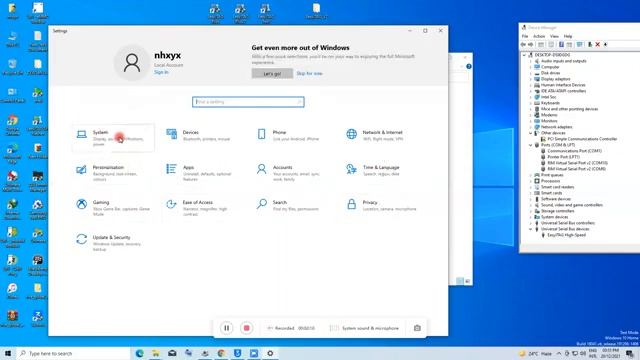The image size is (640, 360).
Task: Open Action menu in Device Manager
Action: tap(539, 36)
